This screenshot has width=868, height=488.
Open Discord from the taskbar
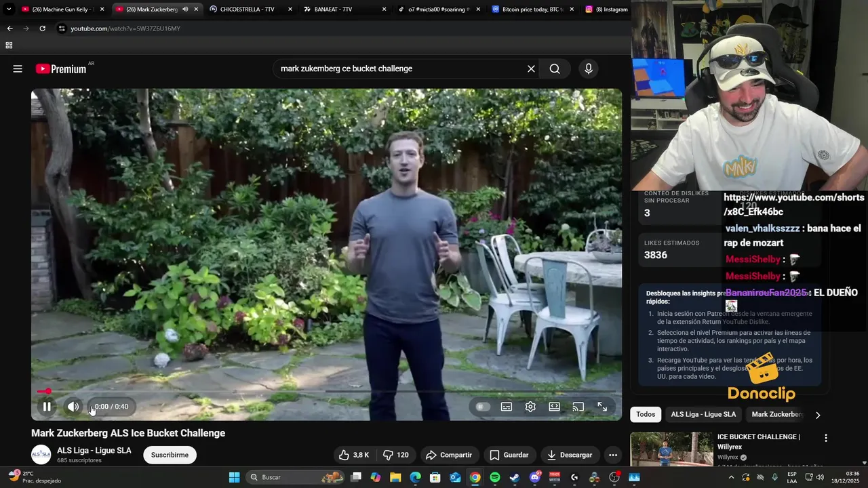[535, 477]
